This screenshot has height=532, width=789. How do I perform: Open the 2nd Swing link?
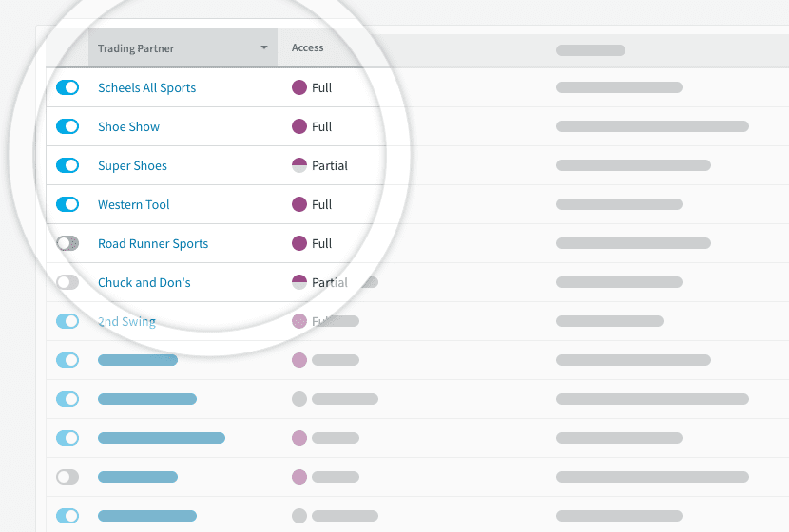126,321
